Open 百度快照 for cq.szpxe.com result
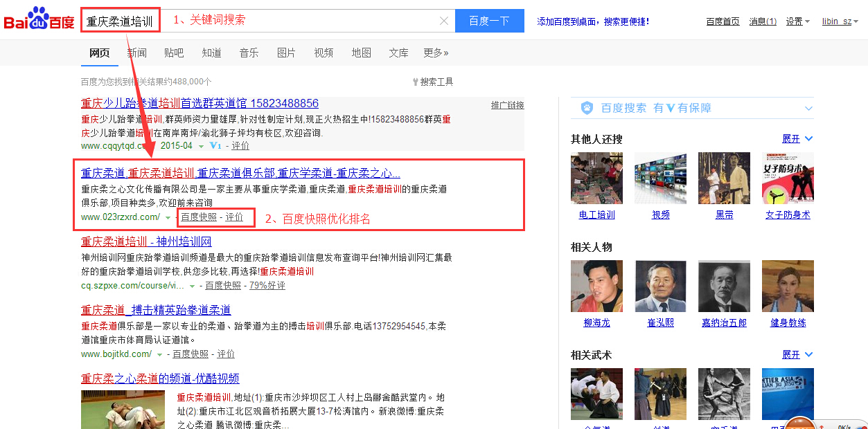868x429 pixels. pos(223,285)
